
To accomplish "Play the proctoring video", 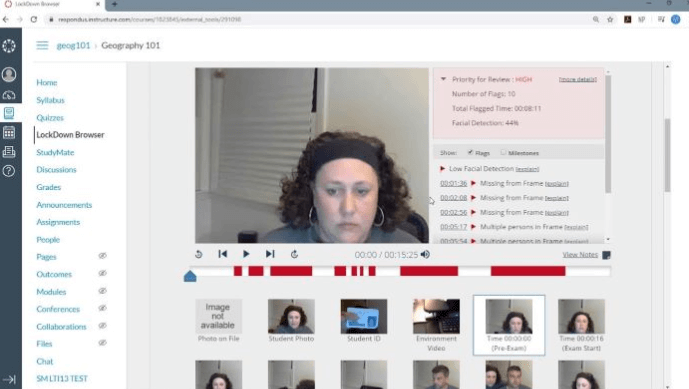I will coord(246,254).
